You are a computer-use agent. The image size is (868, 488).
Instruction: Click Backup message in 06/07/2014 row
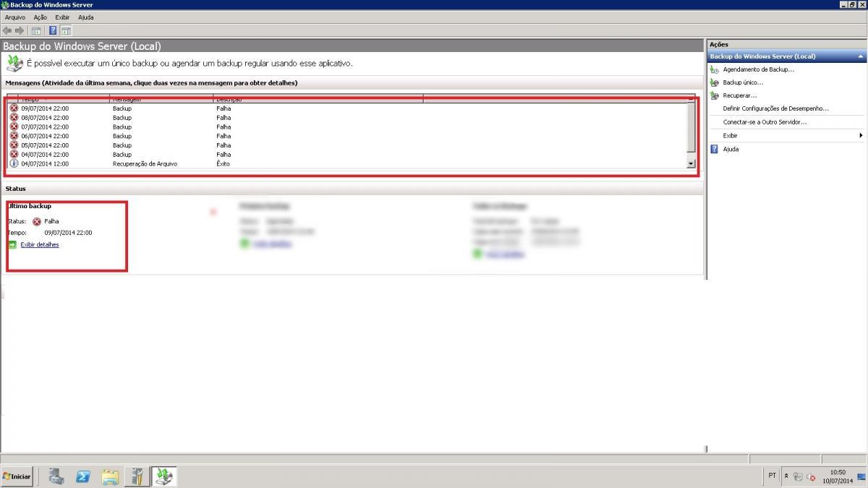point(122,136)
